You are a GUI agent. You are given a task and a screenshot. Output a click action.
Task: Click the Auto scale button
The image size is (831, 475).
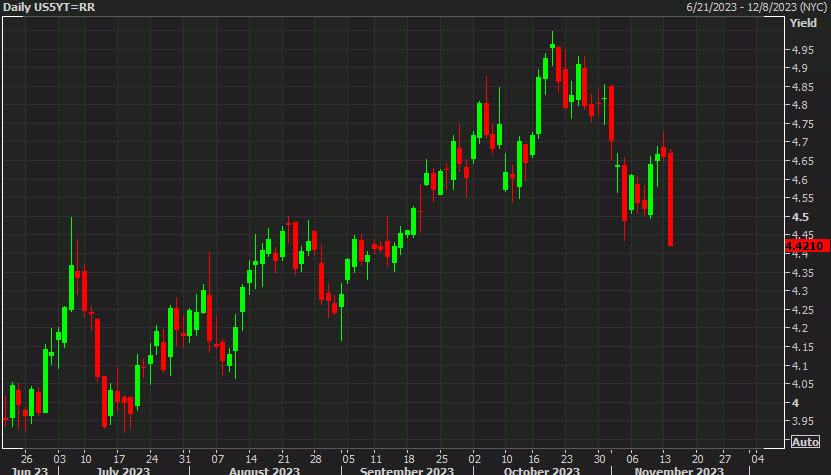click(805, 442)
